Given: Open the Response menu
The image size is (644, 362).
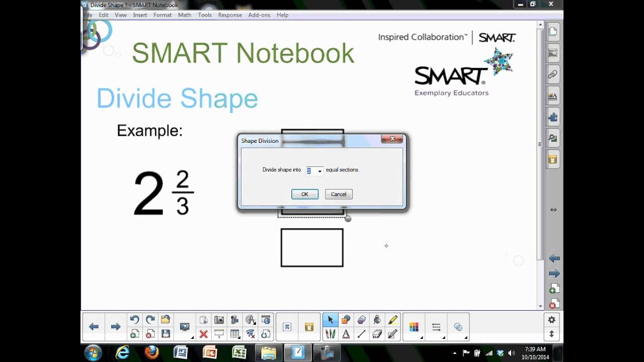Looking at the screenshot, I should click(x=230, y=15).
